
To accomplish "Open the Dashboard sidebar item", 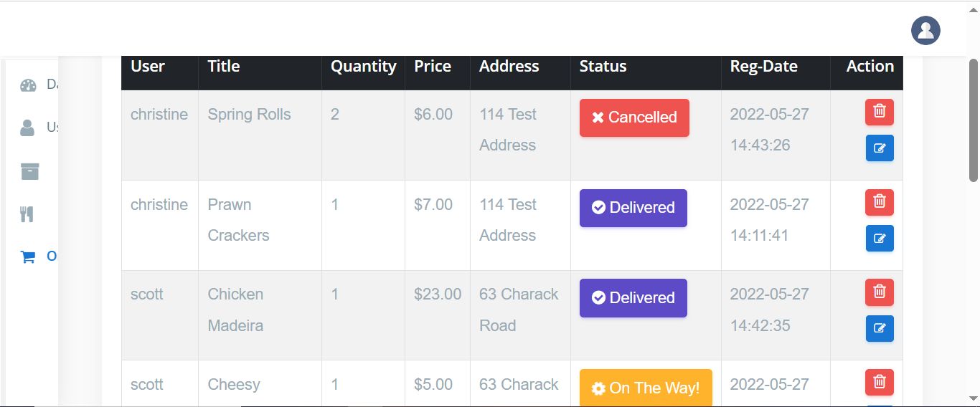I will (29, 85).
